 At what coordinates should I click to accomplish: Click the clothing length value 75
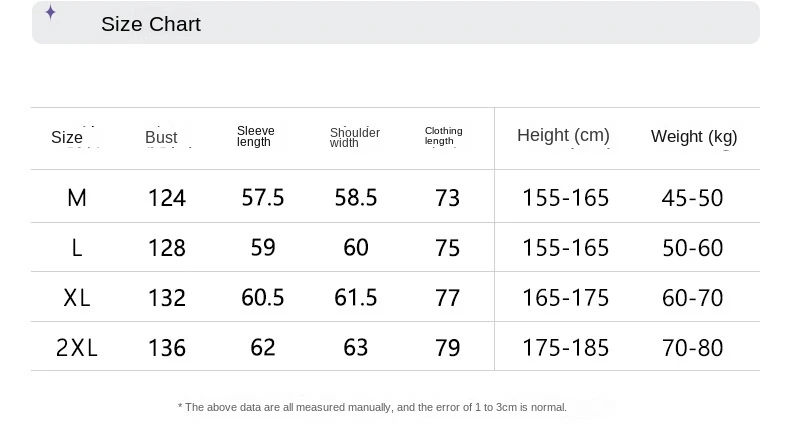448,247
